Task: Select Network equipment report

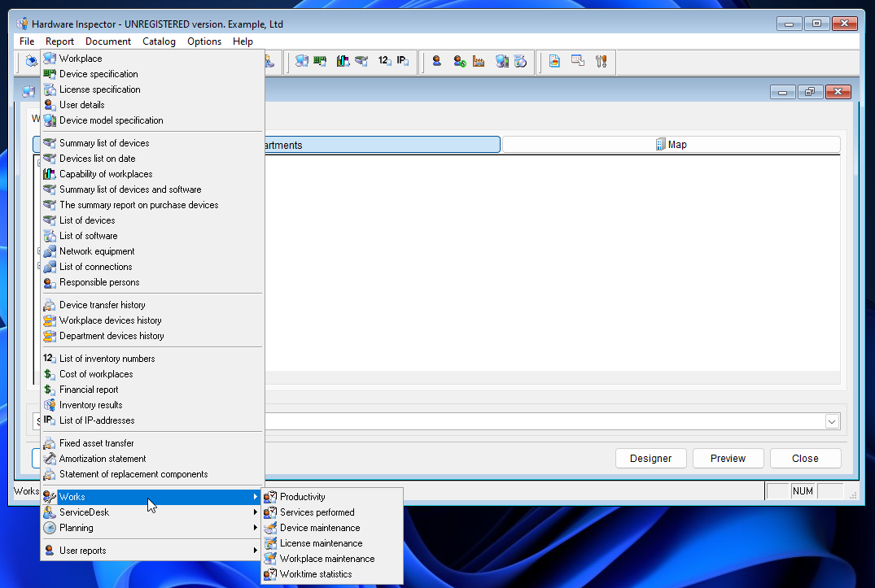Action: (x=152, y=251)
